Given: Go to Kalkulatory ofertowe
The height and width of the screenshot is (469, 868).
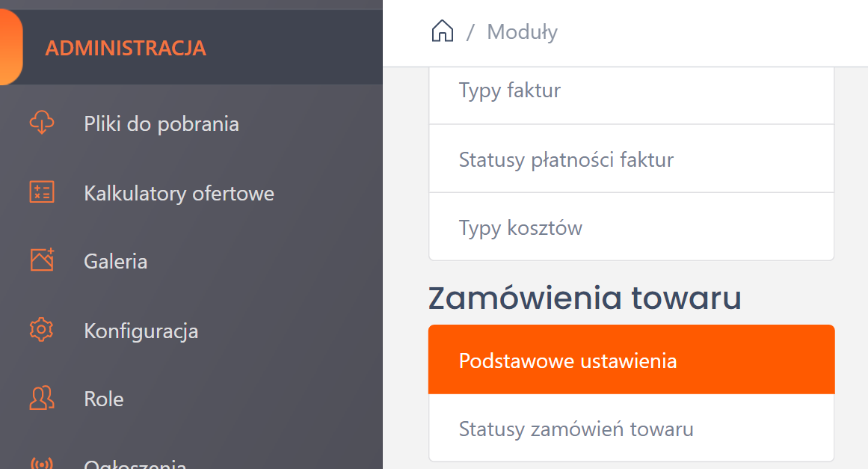Looking at the screenshot, I should (x=179, y=194).
